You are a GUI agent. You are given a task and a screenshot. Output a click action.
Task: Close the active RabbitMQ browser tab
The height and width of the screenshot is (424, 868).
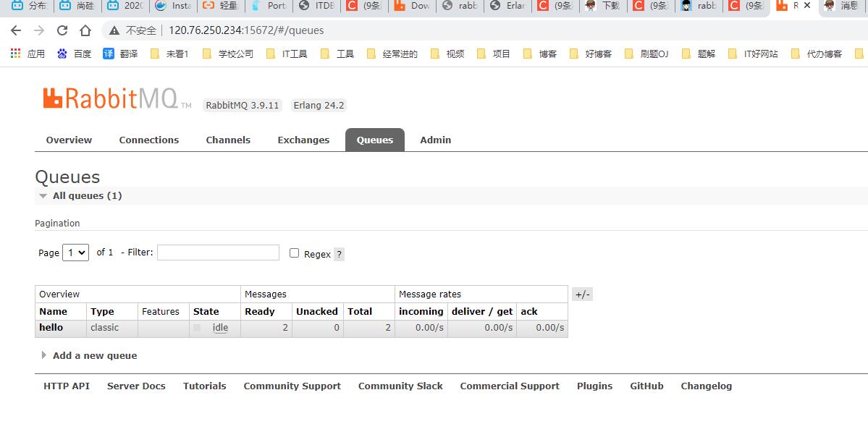pyautogui.click(x=807, y=6)
